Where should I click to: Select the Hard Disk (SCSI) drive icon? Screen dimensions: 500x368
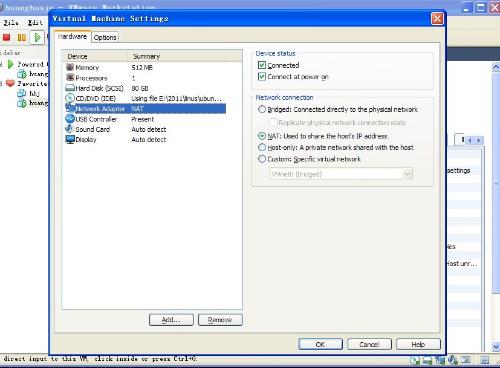click(70, 88)
